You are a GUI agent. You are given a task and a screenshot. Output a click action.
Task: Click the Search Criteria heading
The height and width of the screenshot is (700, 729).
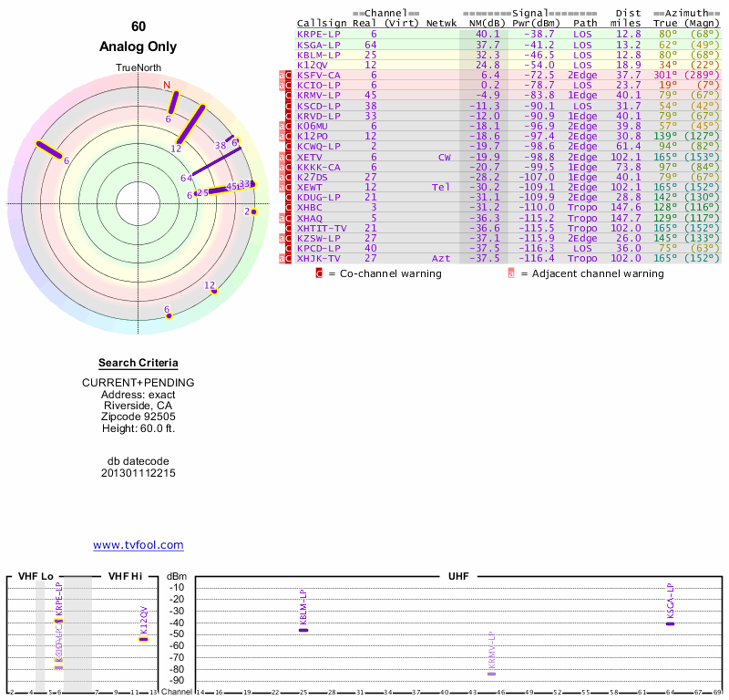pyautogui.click(x=139, y=363)
